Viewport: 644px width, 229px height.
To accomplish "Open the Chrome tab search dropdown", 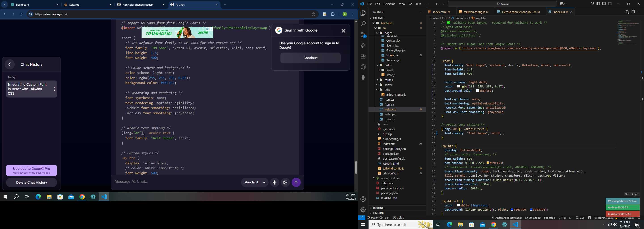I will tap(4, 4).
